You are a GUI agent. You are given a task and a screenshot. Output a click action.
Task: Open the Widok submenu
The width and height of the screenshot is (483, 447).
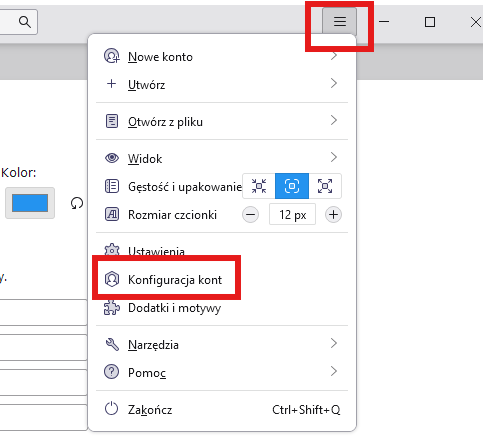[222, 158]
